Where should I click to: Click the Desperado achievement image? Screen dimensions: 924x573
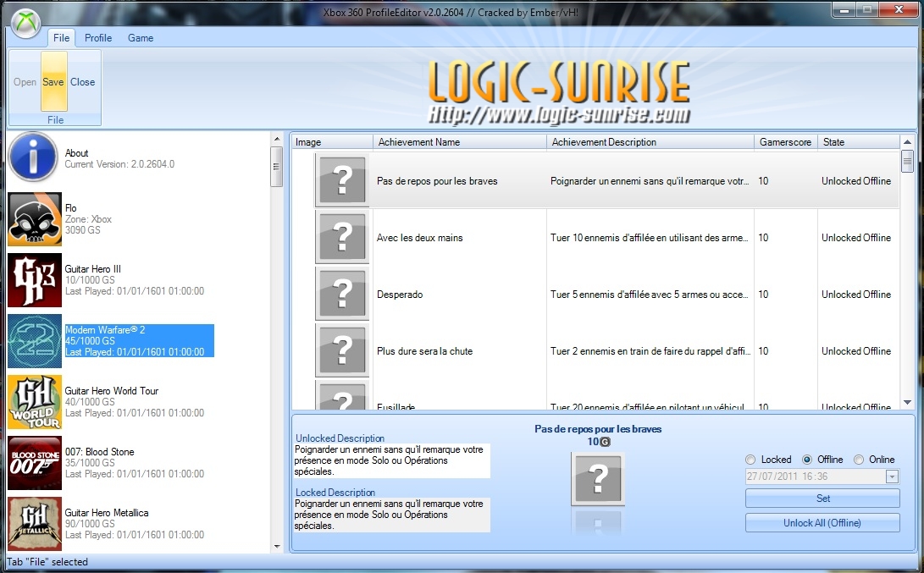[342, 294]
